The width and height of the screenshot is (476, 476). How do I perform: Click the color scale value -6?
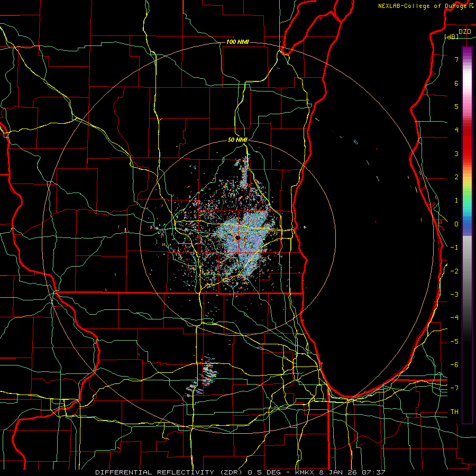[454, 365]
